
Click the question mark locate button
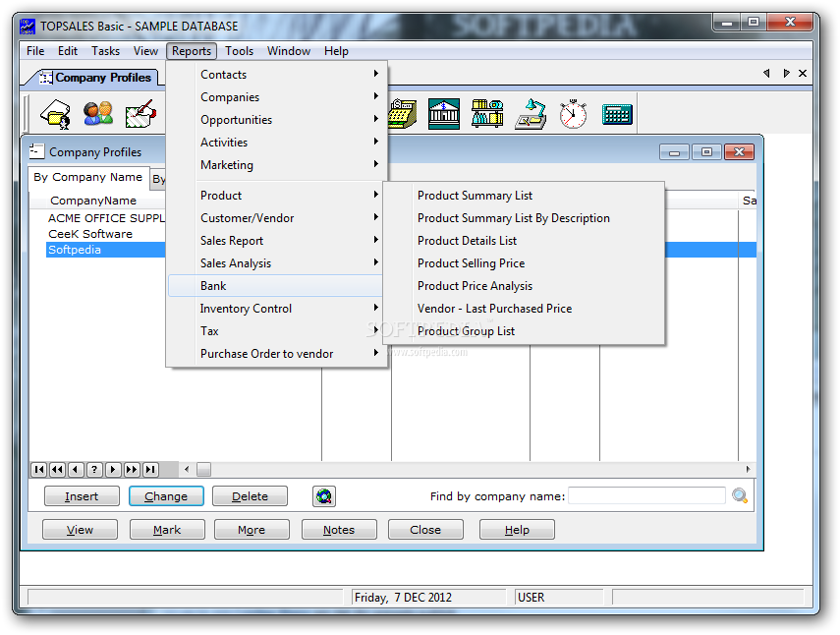click(x=94, y=470)
